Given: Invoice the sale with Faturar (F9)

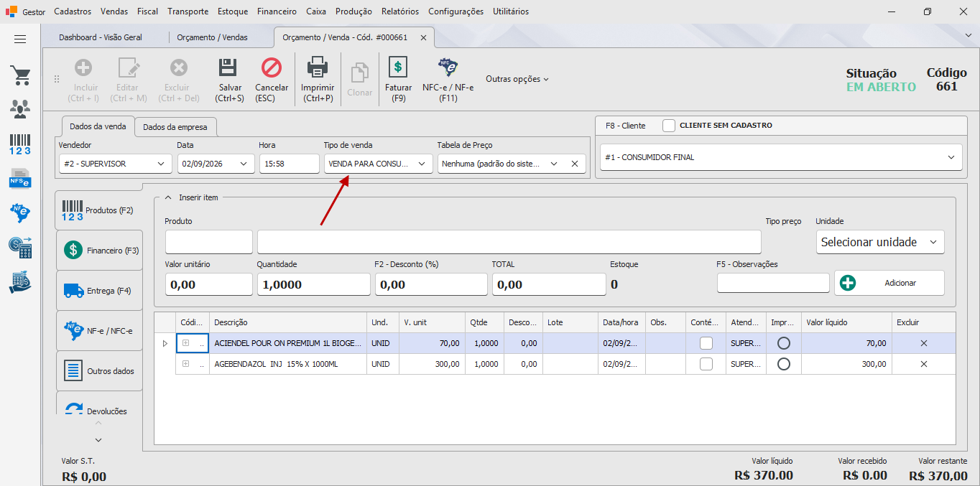Looking at the screenshot, I should click(398, 80).
